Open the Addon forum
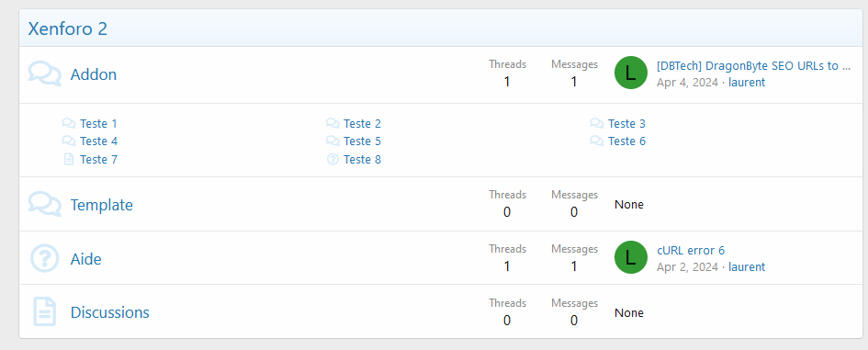The width and height of the screenshot is (868, 350). tap(94, 74)
